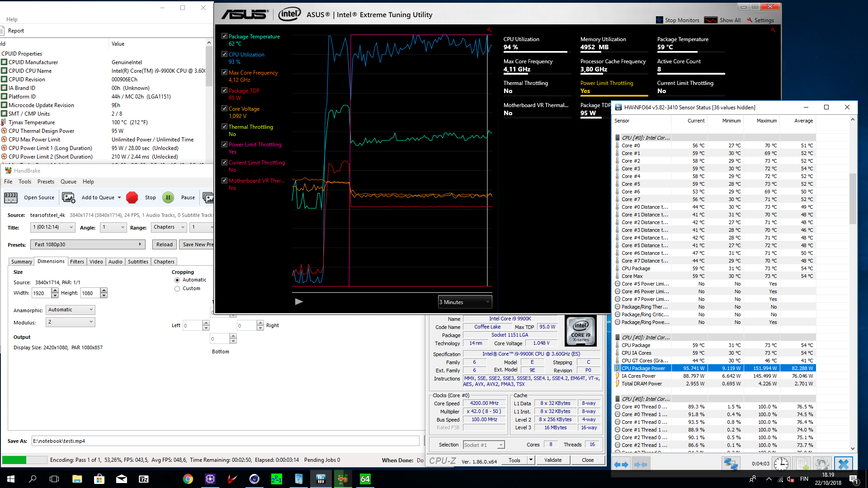Click HandBrake Open Source film icon

[11, 197]
